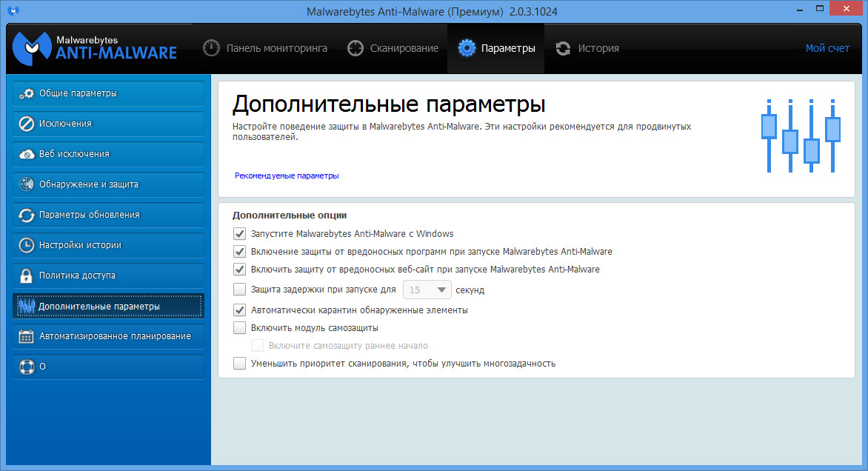This screenshot has width=868, height=471.
Task: Close the Malwarebytes window
Action: [x=846, y=9]
